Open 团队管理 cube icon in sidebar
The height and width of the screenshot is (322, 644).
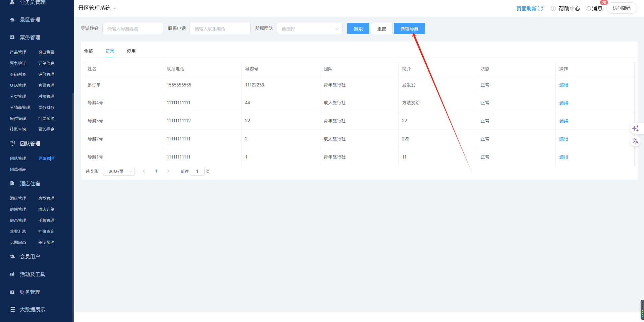coord(12,143)
